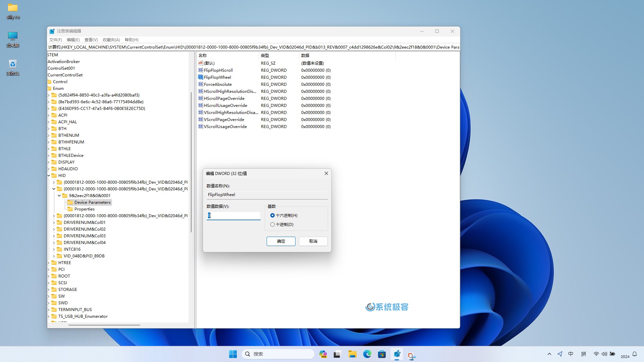The height and width of the screenshot is (362, 644).
Task: Click the VScrollUsageOverride value icon
Action: (x=201, y=127)
